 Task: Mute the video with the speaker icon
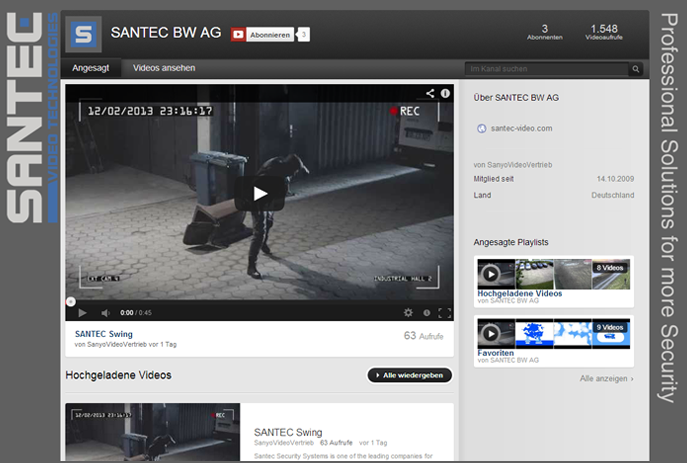pyautogui.click(x=103, y=313)
